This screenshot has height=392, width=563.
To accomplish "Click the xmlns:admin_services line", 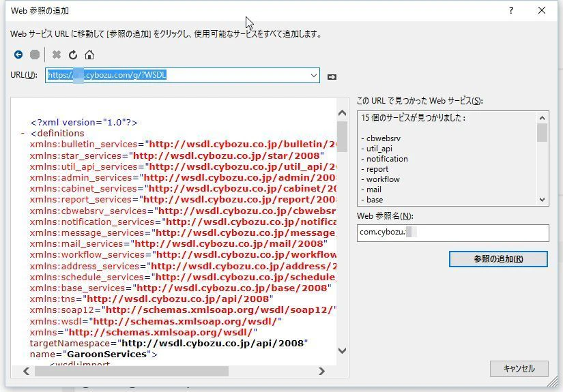I will point(183,177).
